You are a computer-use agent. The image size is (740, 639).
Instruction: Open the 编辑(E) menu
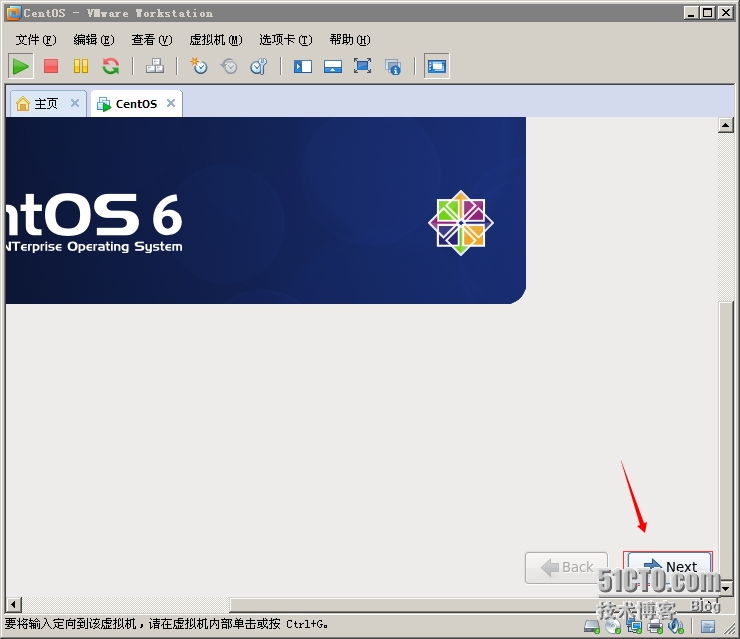(x=94, y=40)
